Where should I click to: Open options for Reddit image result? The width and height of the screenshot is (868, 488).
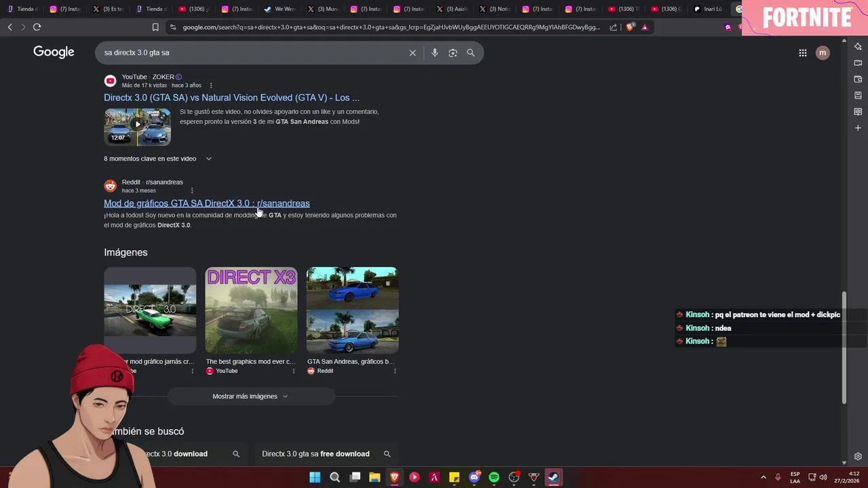point(395,371)
